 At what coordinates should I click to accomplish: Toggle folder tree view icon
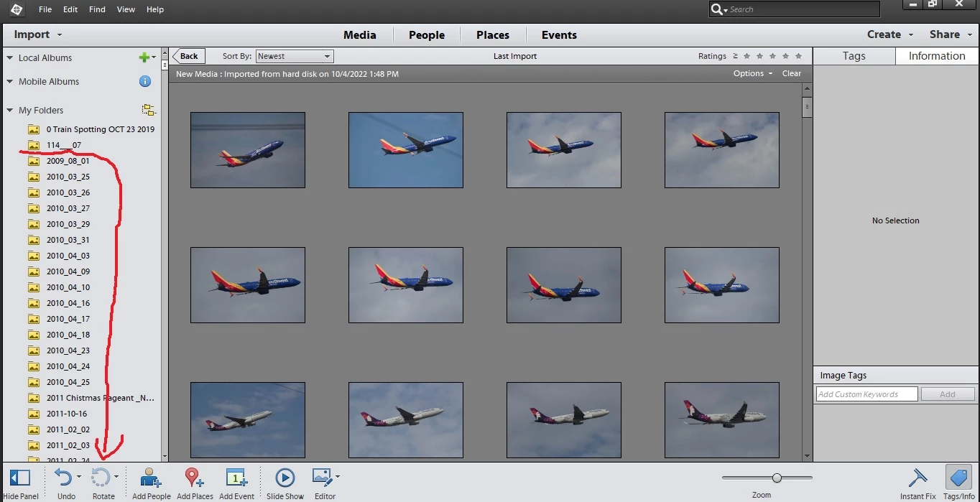pos(148,110)
